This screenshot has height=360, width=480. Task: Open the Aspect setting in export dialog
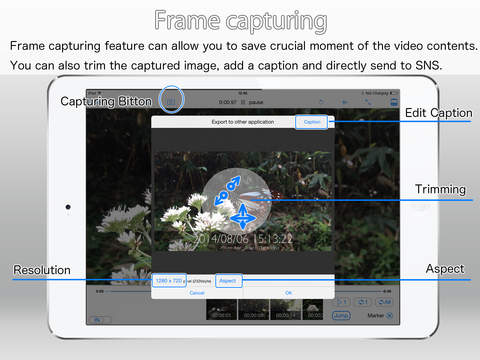pyautogui.click(x=228, y=281)
